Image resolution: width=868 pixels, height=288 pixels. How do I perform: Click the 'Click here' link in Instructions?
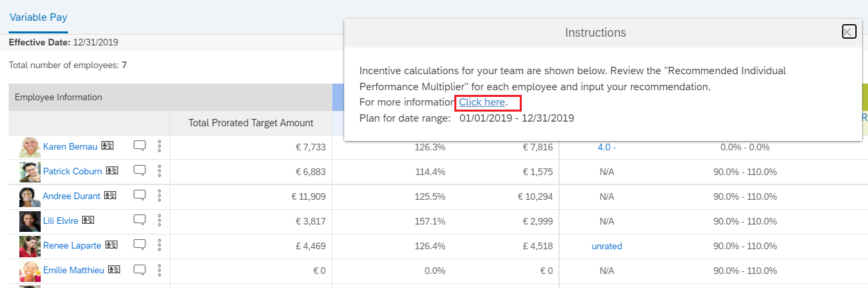(x=482, y=102)
